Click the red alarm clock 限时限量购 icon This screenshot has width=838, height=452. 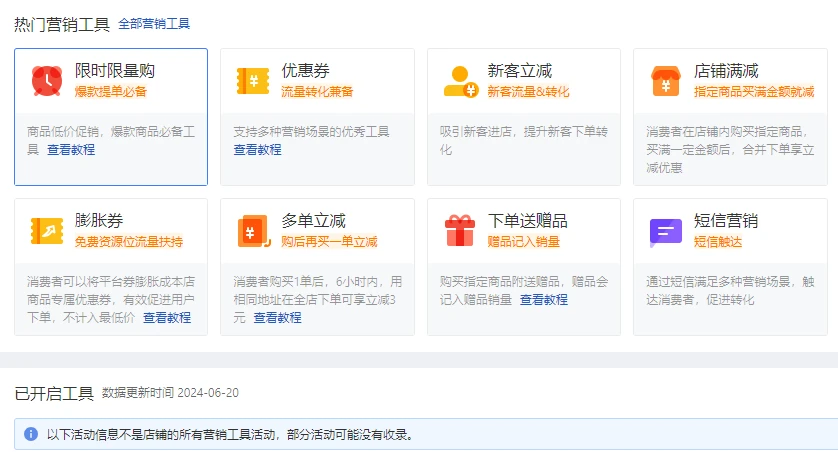tap(47, 80)
